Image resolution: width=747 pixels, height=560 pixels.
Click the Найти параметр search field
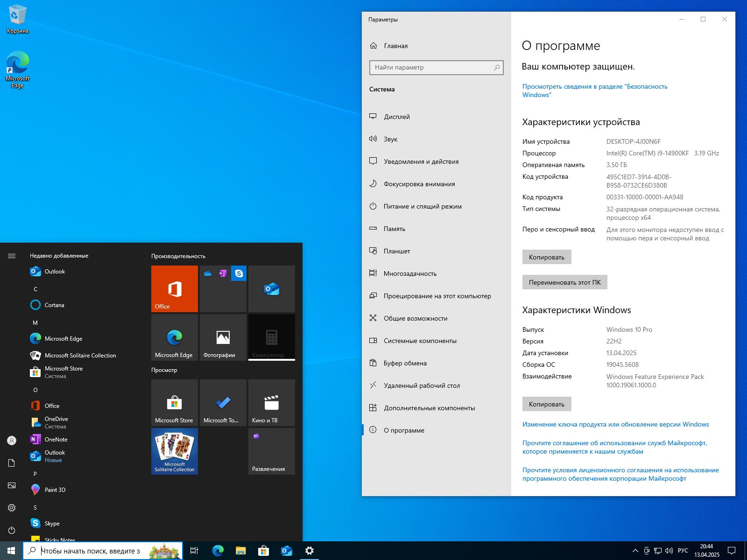point(437,67)
